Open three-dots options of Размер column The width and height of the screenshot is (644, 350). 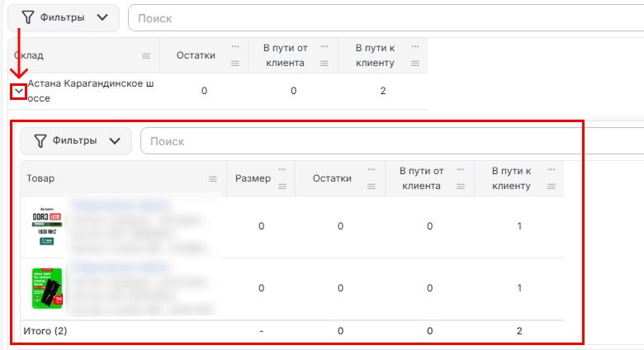(282, 170)
